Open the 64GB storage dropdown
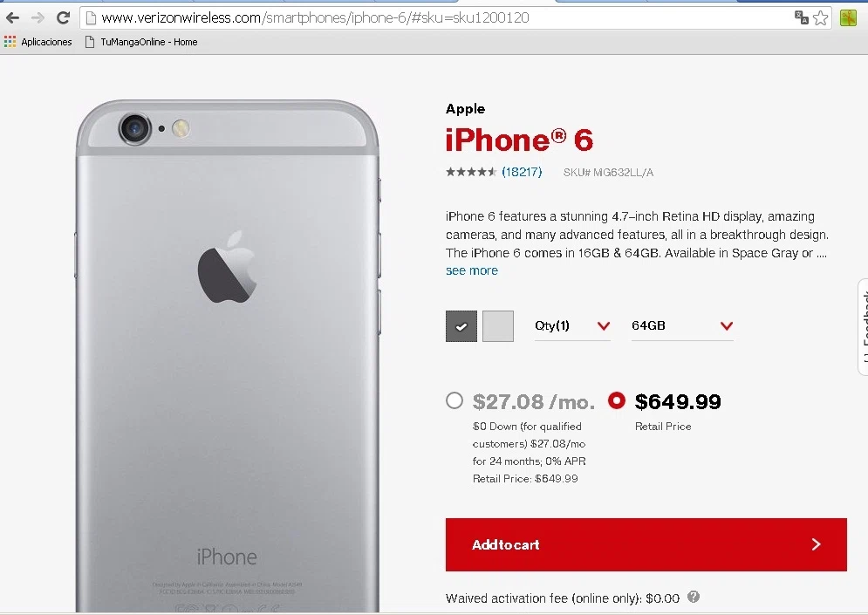The width and height of the screenshot is (868, 615). tap(682, 326)
